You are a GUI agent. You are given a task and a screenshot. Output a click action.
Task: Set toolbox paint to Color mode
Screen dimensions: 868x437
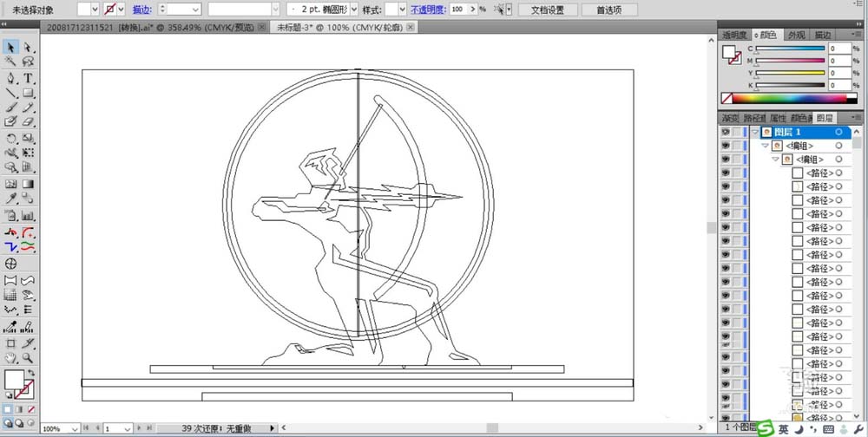click(8, 409)
